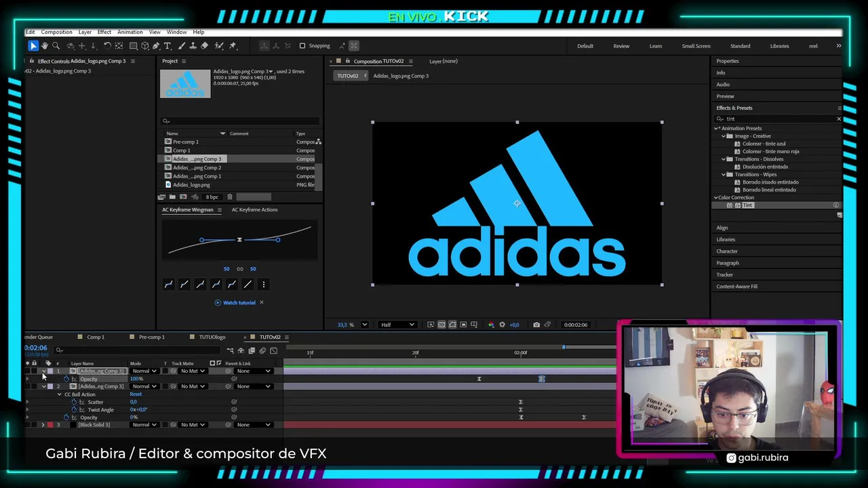Open the composition mini-flowchart icon in timeline
Screen dimensions: 868x488
(x=230, y=350)
